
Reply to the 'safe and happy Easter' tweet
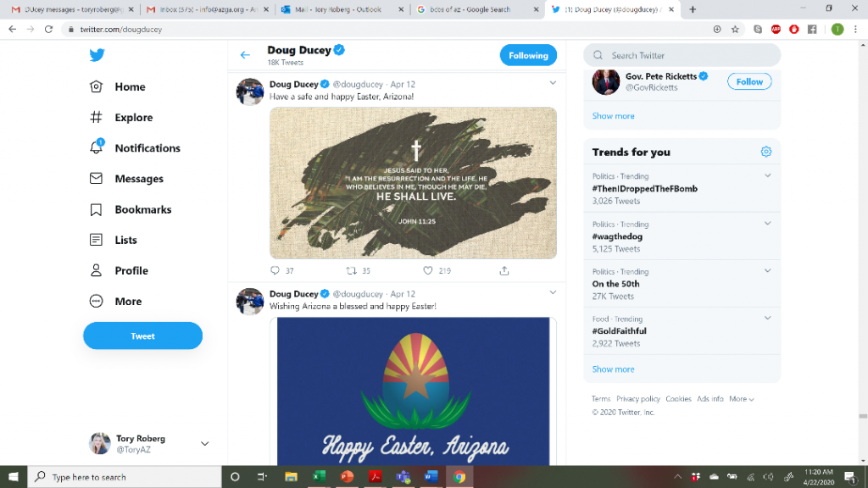(275, 270)
